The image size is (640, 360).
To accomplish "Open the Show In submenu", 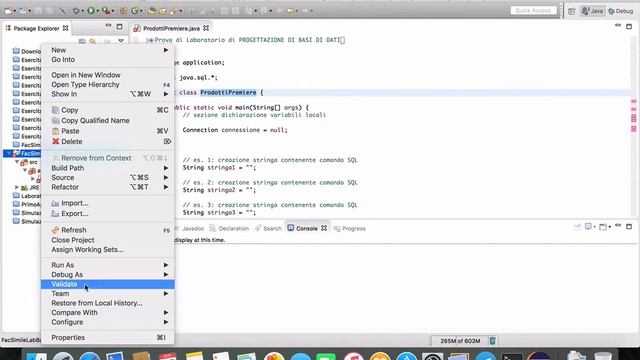I will pyautogui.click(x=108, y=94).
